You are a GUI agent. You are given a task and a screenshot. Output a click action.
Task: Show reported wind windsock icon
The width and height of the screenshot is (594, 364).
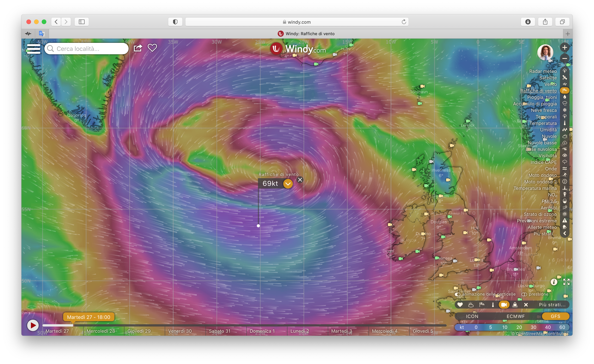coord(482,305)
